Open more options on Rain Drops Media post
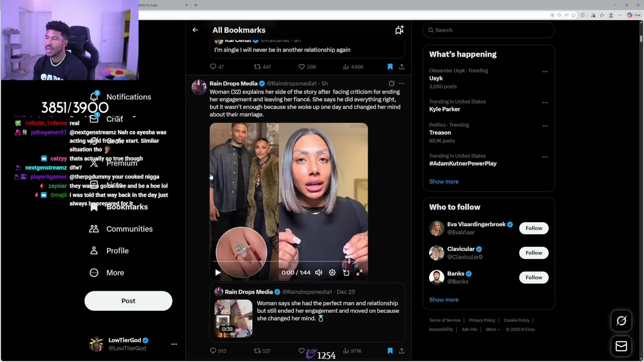The image size is (644, 362). 401,83
